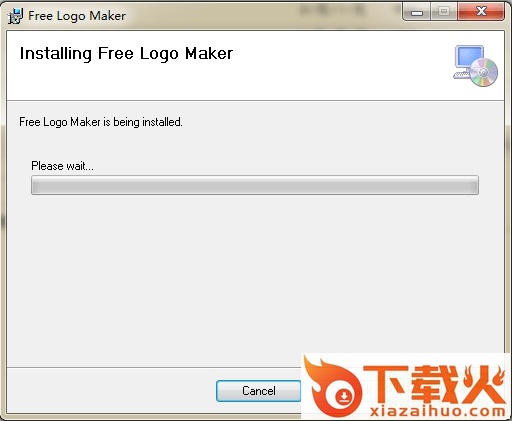Click the installer icon in title bar
This screenshot has width=512, height=421.
tap(15, 16)
